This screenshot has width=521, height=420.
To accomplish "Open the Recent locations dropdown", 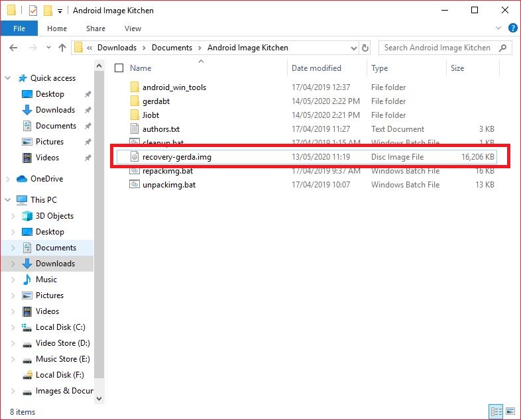I will (x=49, y=48).
